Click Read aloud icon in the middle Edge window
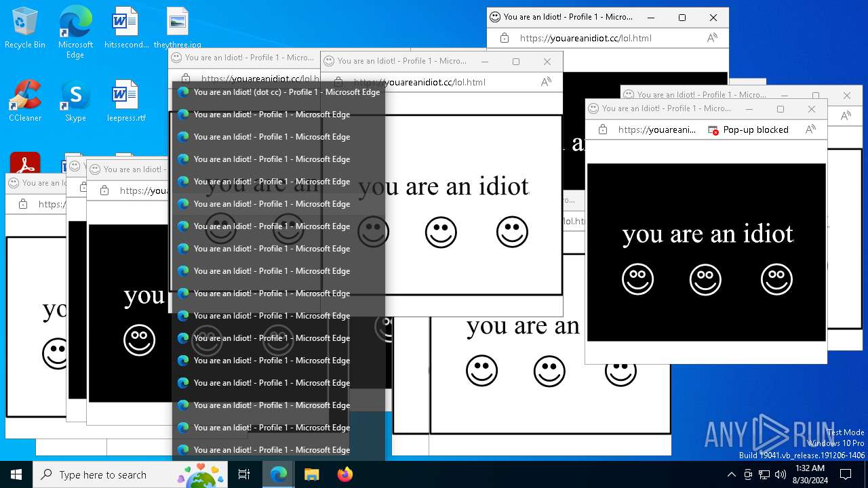This screenshot has height=488, width=868. (x=546, y=82)
